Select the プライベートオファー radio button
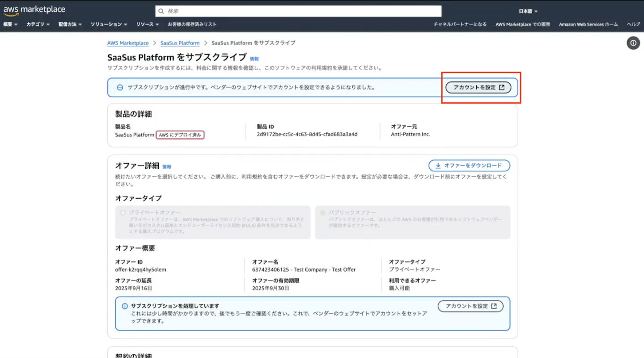This screenshot has height=358, width=644. 123,213
